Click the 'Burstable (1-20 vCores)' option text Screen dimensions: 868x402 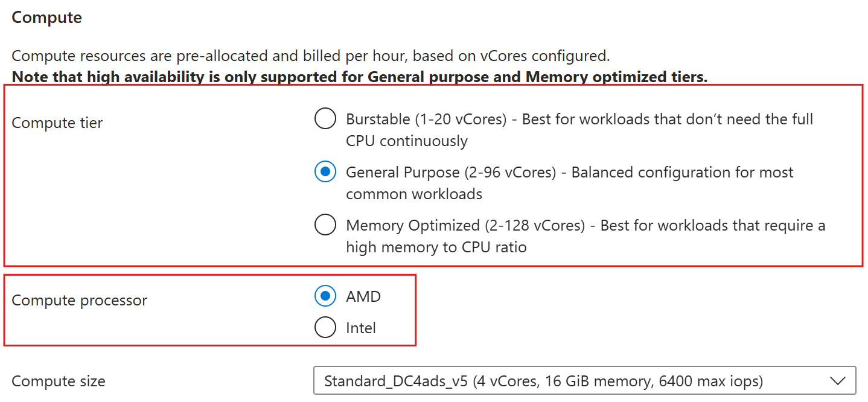426,119
